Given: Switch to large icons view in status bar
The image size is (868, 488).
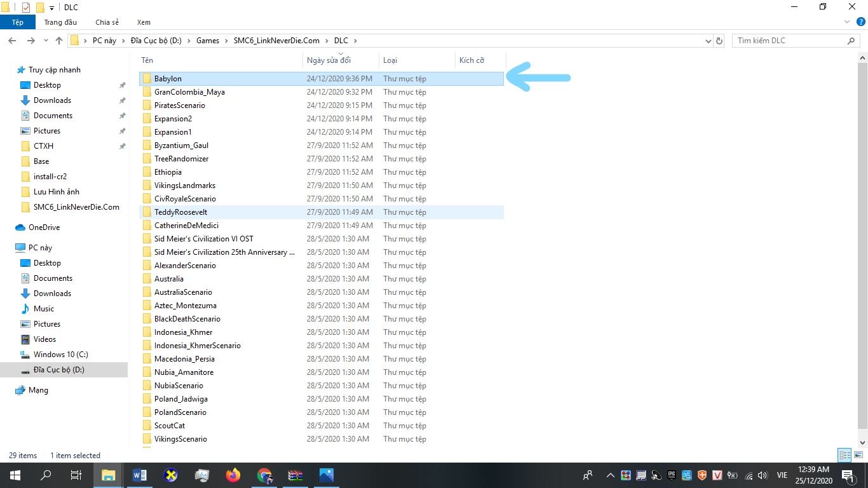Looking at the screenshot, I should [857, 455].
